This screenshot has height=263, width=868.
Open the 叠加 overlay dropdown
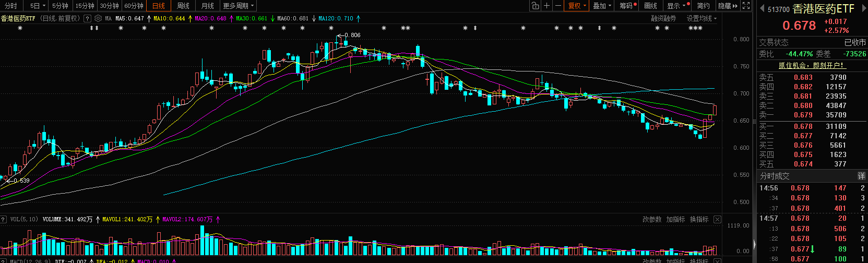click(602, 6)
